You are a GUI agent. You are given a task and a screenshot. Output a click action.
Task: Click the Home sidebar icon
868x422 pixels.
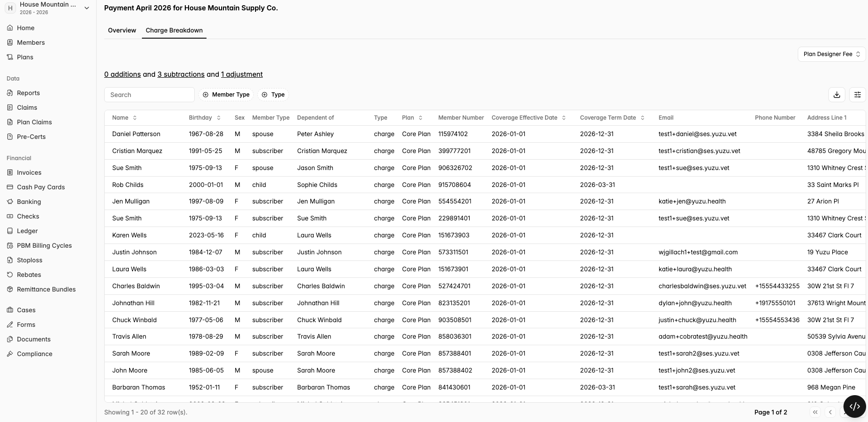(x=10, y=28)
